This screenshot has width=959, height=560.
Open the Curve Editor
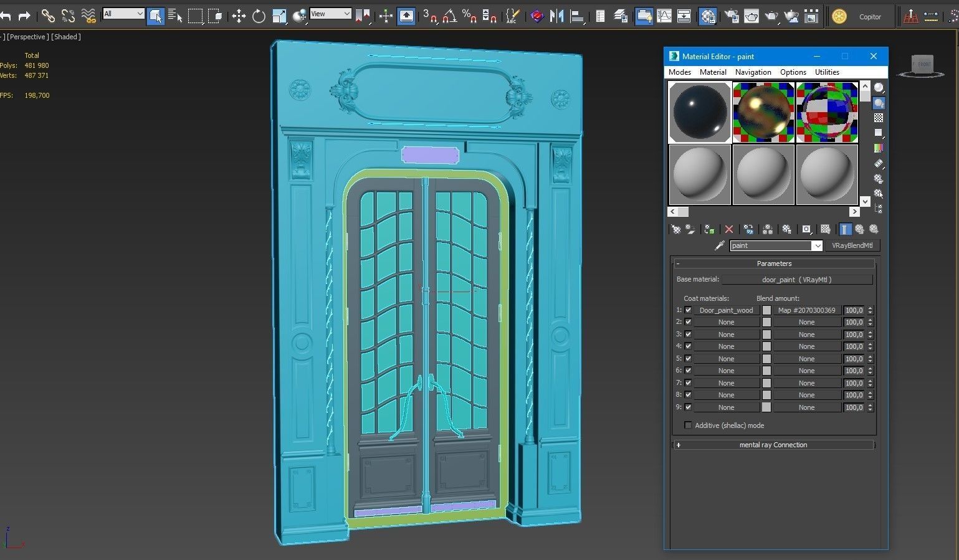pyautogui.click(x=664, y=16)
